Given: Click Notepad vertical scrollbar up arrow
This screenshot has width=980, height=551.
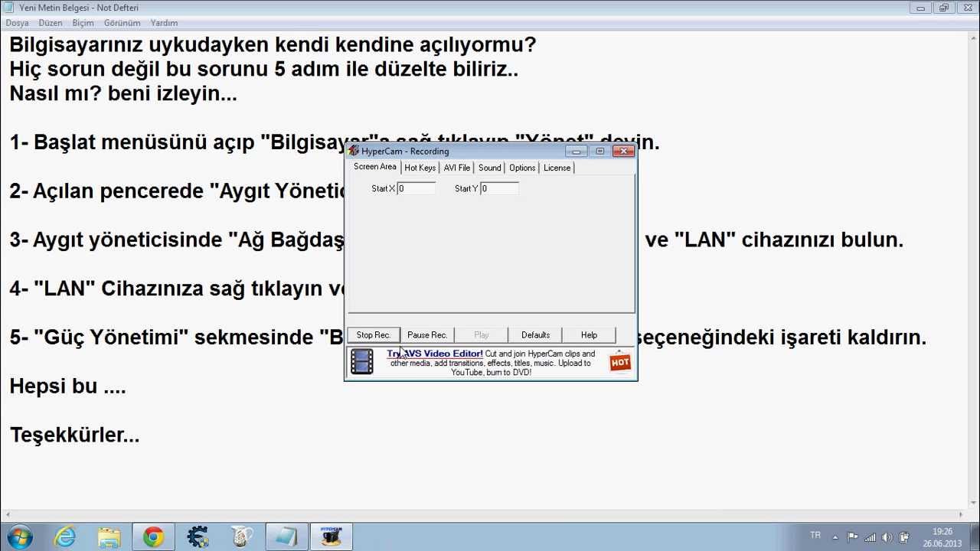Looking at the screenshot, I should point(973,37).
